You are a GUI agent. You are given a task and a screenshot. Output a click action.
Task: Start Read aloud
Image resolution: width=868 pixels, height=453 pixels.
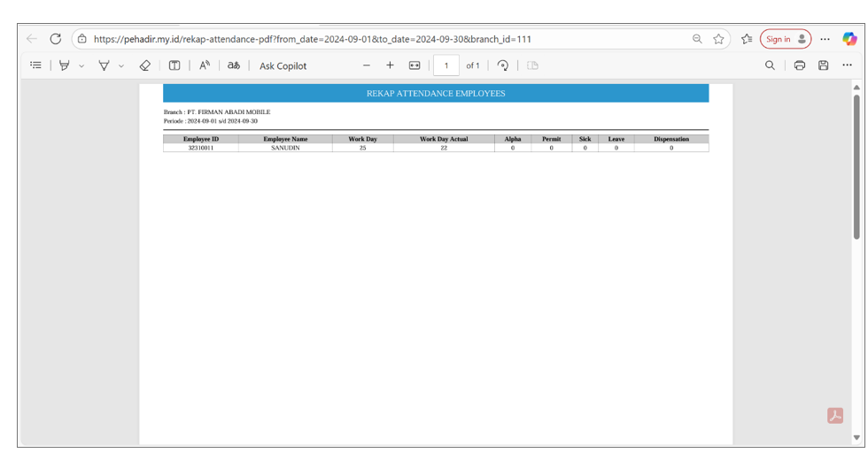pos(205,65)
